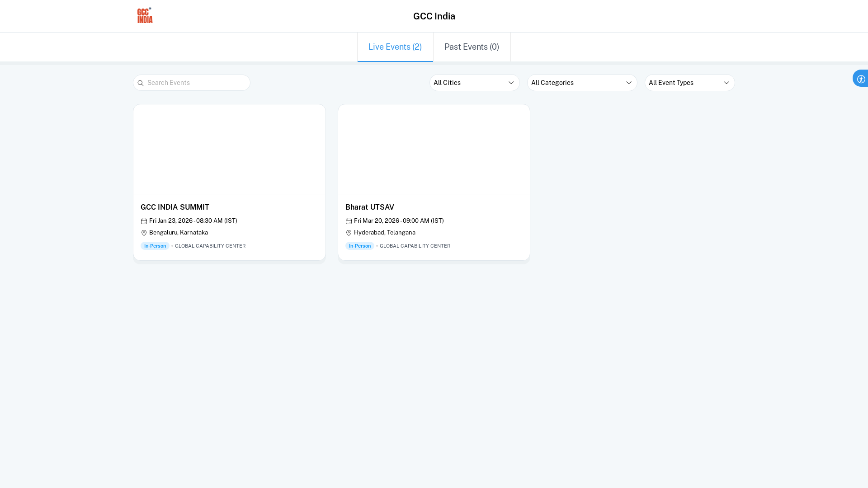Click date Fri Jan 23, 2026 - 08:30 AM
Screen dimensions: 868x488
(193, 221)
